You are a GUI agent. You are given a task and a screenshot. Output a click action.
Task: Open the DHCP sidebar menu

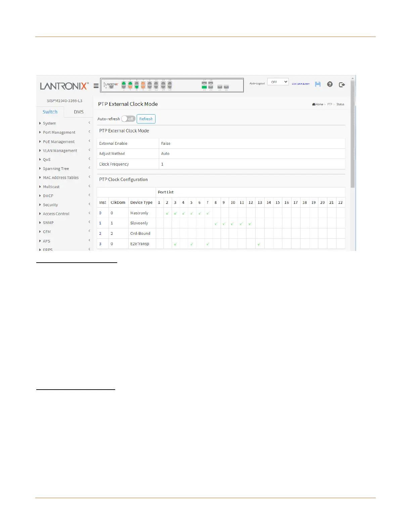pyautogui.click(x=64, y=196)
